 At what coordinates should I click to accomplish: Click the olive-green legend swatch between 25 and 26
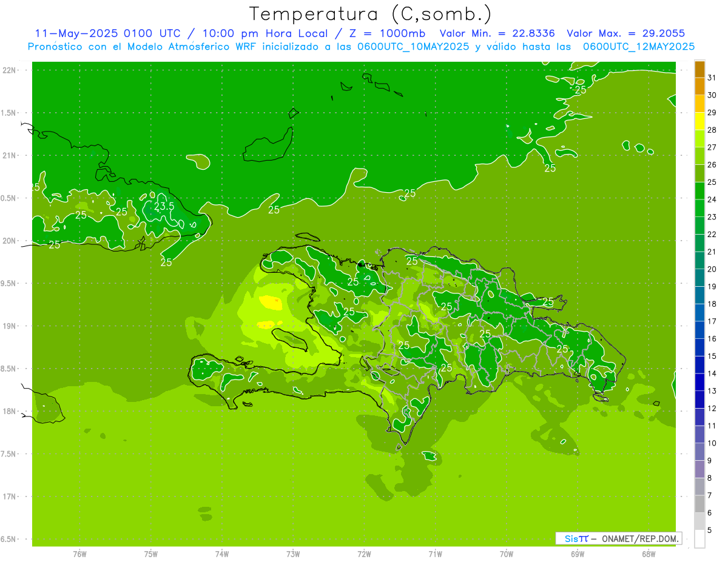pos(699,173)
